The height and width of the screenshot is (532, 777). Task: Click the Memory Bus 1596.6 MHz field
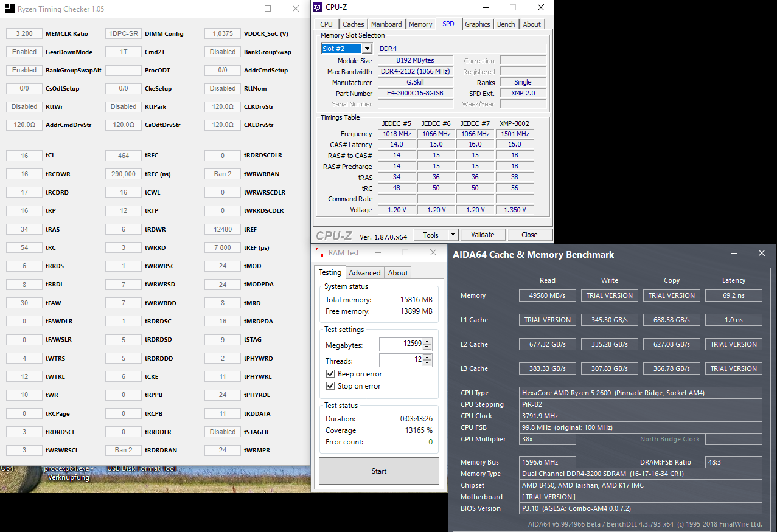point(548,462)
